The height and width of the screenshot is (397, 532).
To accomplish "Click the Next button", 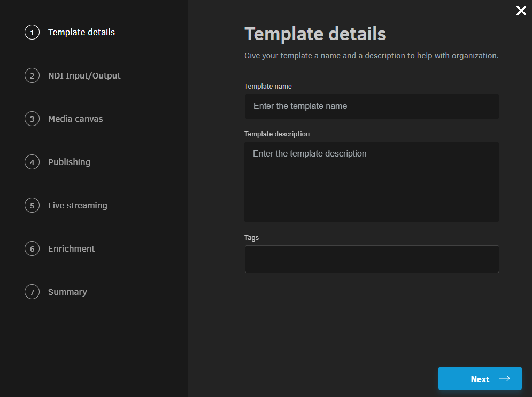I will click(480, 378).
